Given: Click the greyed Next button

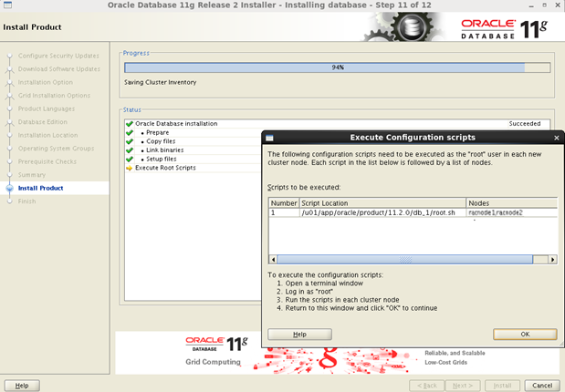Looking at the screenshot, I should click(x=463, y=386).
